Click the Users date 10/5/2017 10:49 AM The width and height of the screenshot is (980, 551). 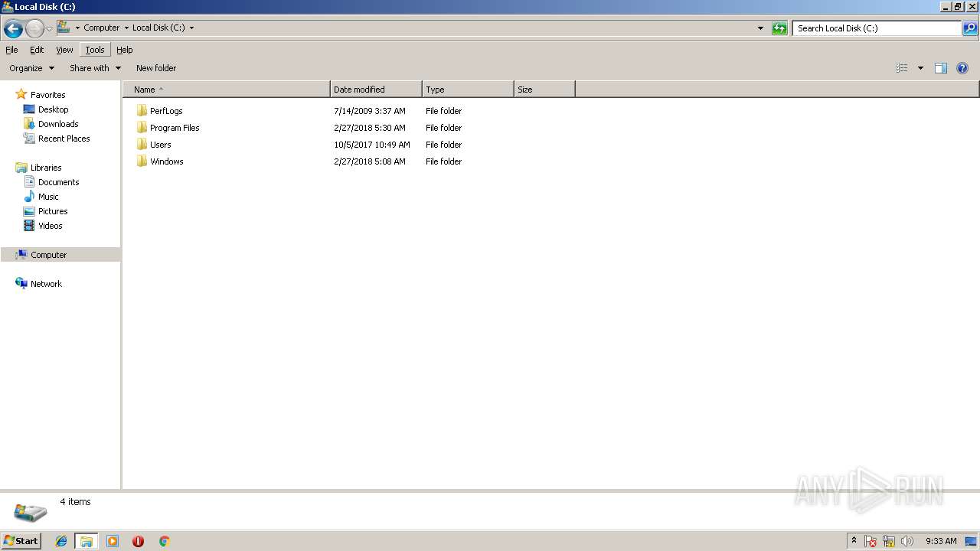(x=372, y=145)
